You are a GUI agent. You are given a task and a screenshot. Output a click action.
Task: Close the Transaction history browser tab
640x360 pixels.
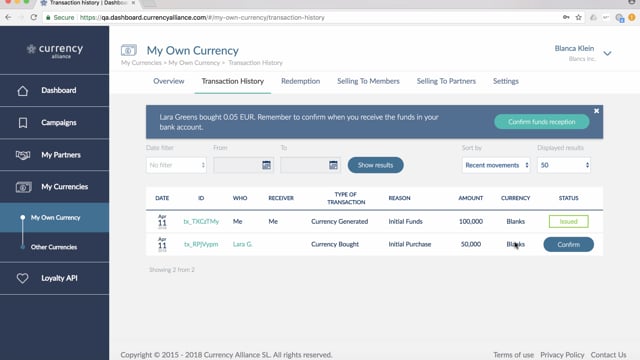point(133,3)
